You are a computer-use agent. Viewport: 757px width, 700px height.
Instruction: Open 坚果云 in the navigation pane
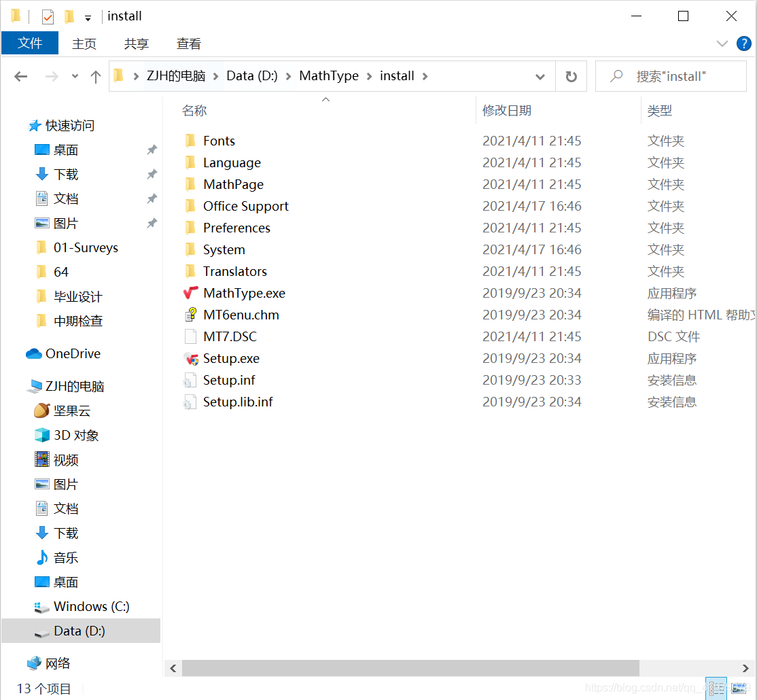point(63,411)
